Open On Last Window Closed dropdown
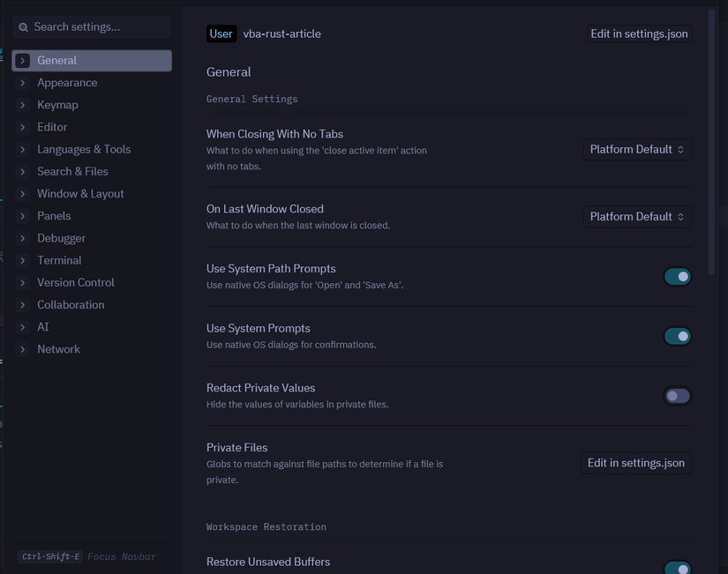 click(x=637, y=217)
